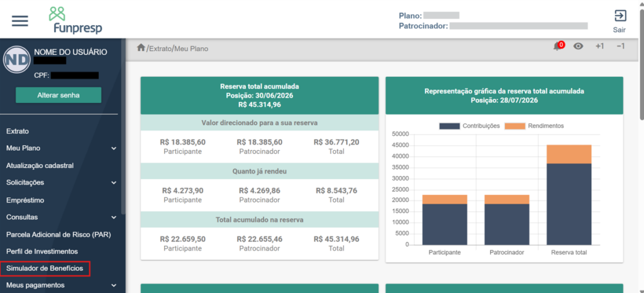Click the Sair logout icon

click(x=619, y=21)
